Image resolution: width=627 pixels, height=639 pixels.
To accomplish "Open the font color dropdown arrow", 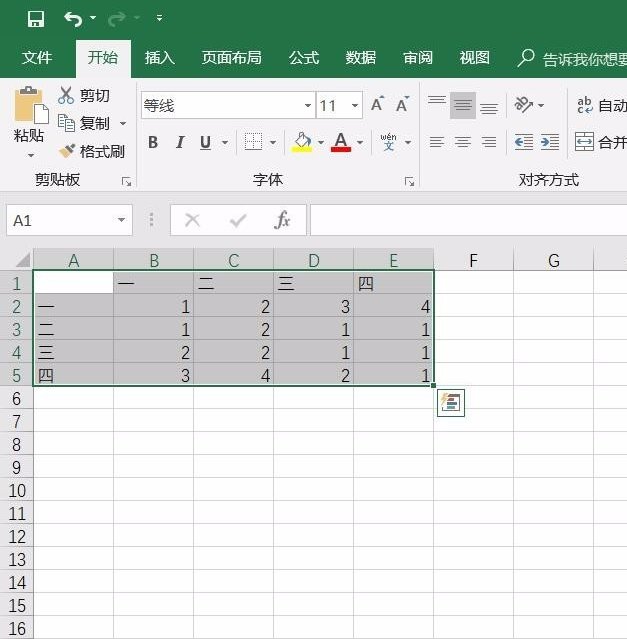I will 360,143.
